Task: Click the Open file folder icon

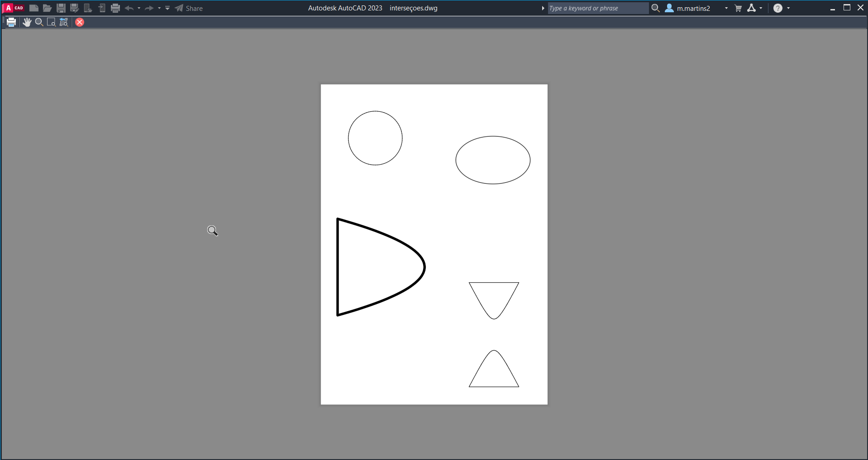Action: point(47,8)
